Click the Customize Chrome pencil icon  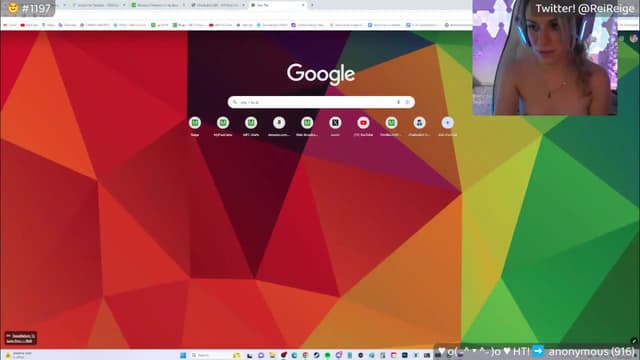pos(633,340)
